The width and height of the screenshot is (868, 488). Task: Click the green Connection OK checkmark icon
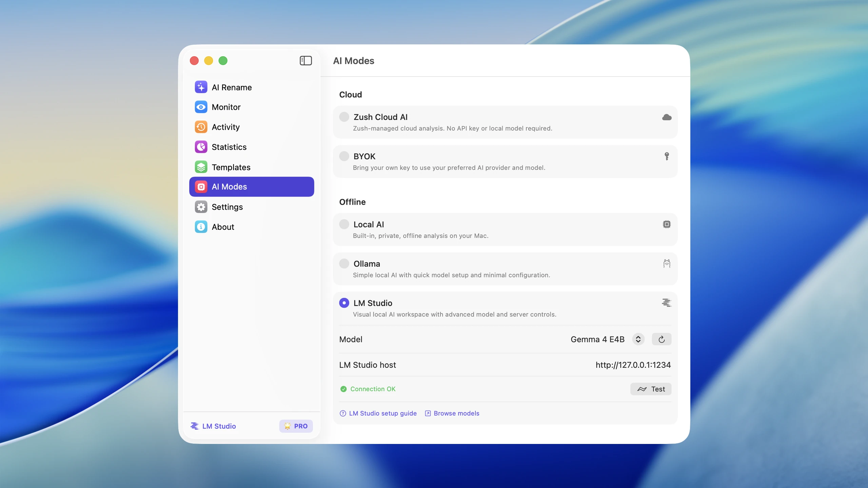[x=343, y=389]
